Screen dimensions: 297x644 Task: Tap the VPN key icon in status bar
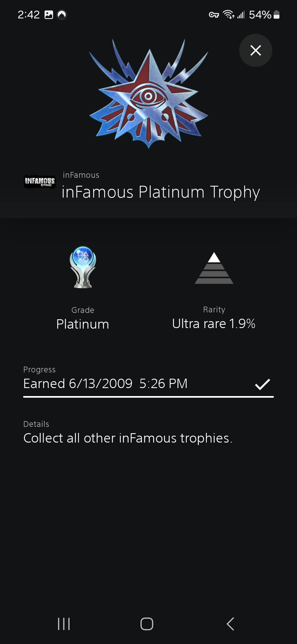point(214,15)
